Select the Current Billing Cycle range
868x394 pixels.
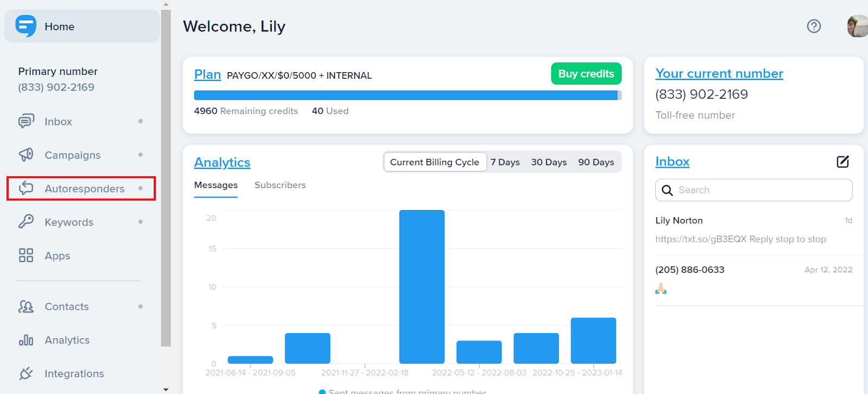pos(435,162)
